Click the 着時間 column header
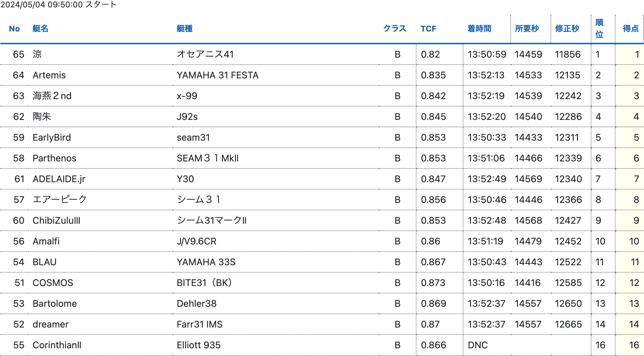The image size is (644, 356). 479,29
